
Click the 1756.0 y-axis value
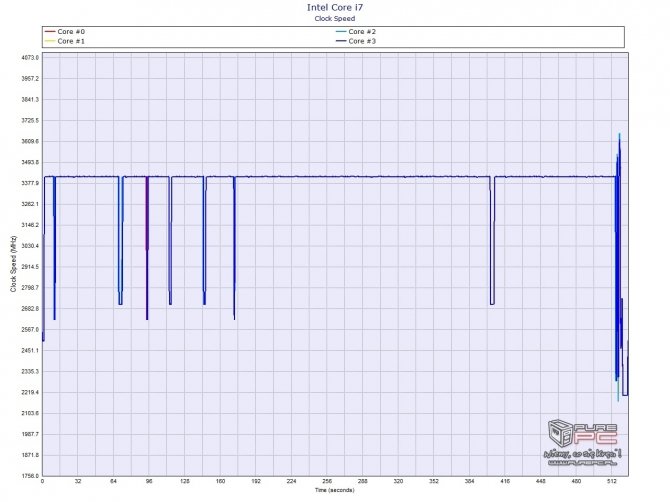pyautogui.click(x=30, y=476)
